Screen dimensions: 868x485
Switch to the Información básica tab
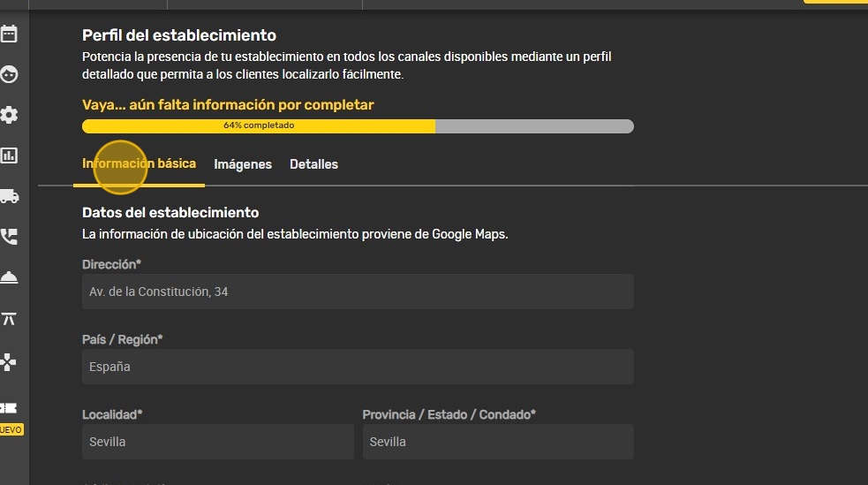pos(139,164)
